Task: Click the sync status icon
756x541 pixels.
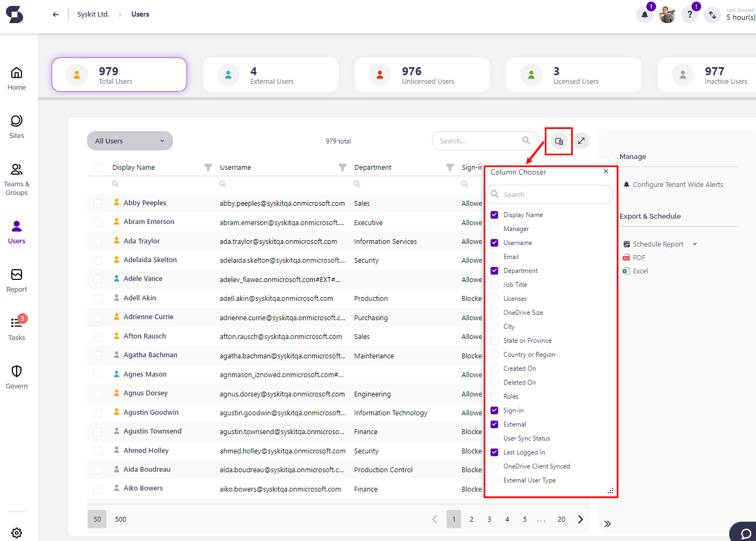Action: tap(712, 15)
